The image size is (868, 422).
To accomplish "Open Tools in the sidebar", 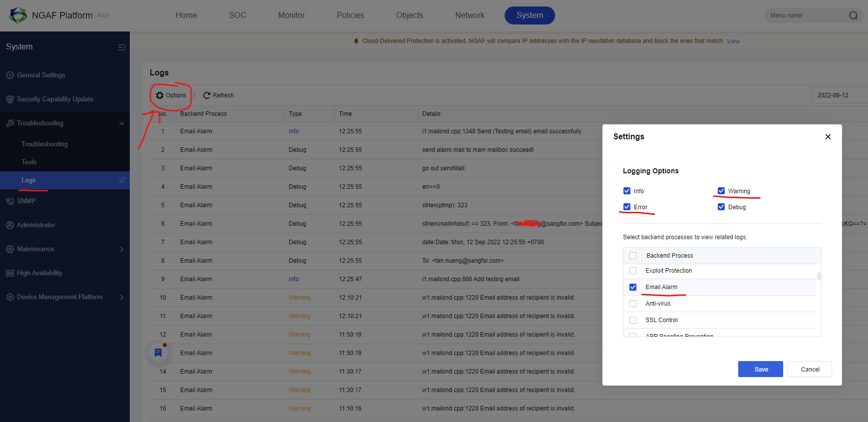I will coord(29,162).
